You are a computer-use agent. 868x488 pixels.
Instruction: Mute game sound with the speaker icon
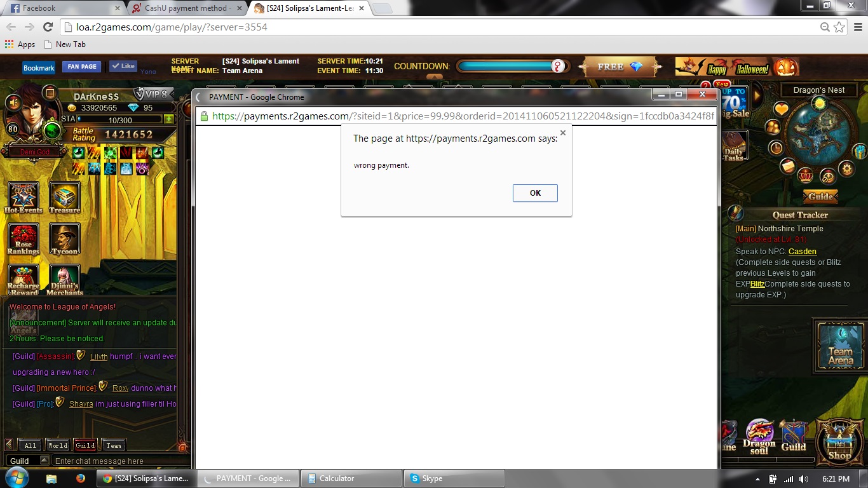[x=13, y=102]
